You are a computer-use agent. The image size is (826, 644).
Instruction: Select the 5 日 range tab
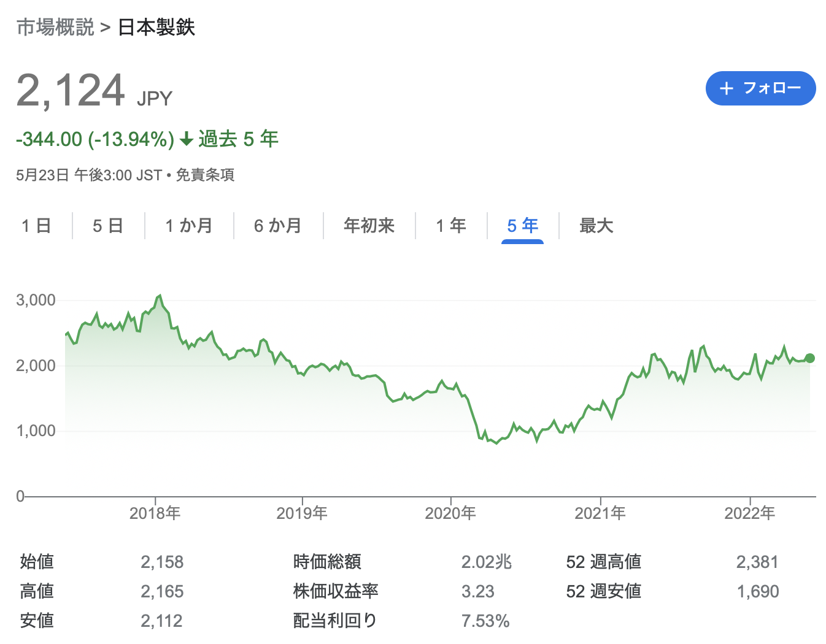(108, 226)
